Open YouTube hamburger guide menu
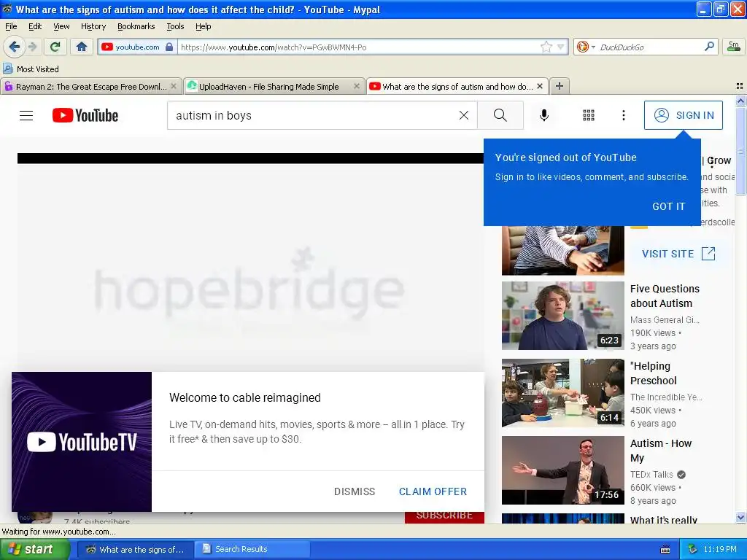Viewport: 747px width, 560px height. [26, 115]
